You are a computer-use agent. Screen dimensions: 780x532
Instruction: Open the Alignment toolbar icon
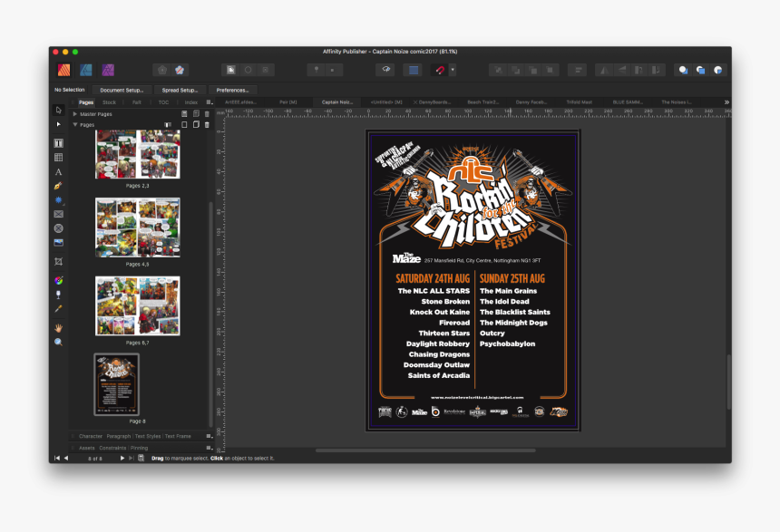[578, 70]
